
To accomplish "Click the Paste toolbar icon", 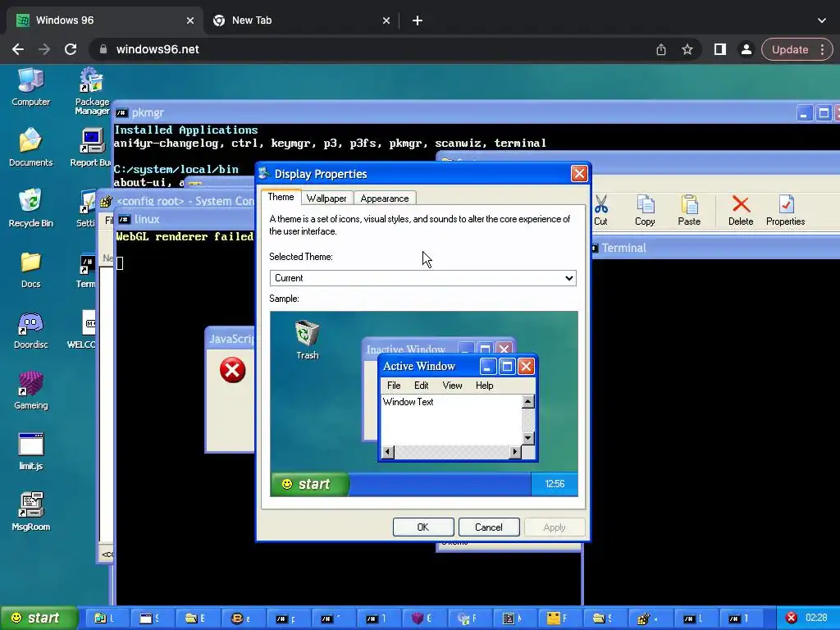I will (x=689, y=210).
